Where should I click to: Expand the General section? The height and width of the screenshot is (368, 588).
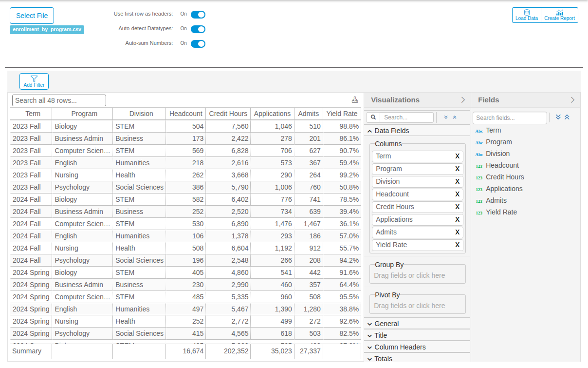coord(417,324)
